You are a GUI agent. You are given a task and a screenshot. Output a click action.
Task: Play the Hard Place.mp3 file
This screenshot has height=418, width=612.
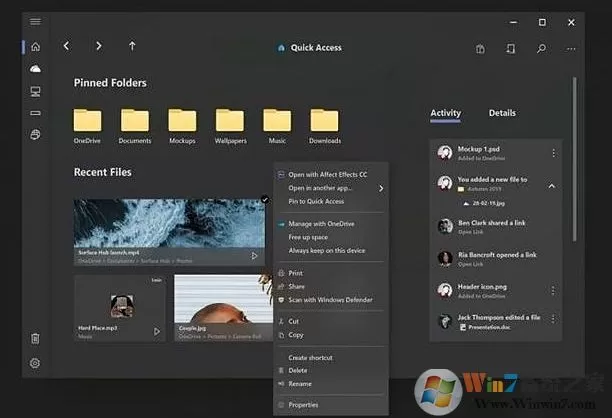click(157, 332)
